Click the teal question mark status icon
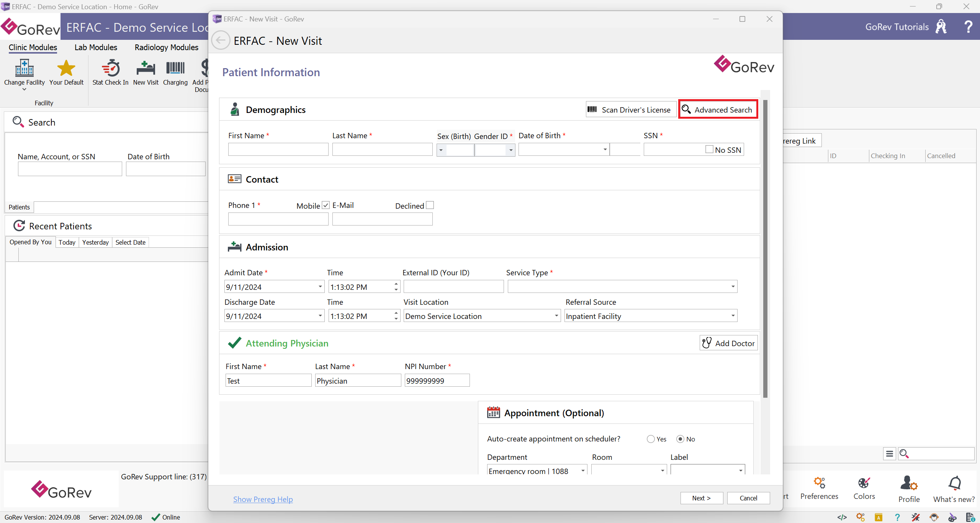Viewport: 980px width, 523px height. point(897,517)
